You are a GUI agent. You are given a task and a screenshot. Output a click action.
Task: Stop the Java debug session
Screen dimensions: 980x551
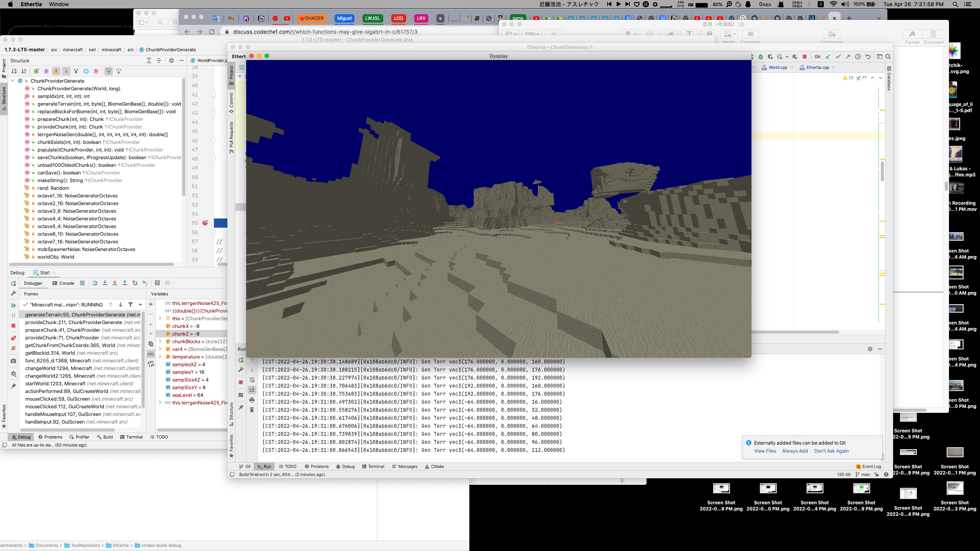(13, 326)
